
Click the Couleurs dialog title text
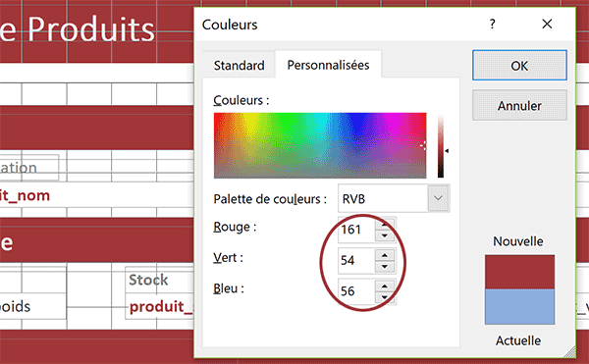pyautogui.click(x=230, y=25)
